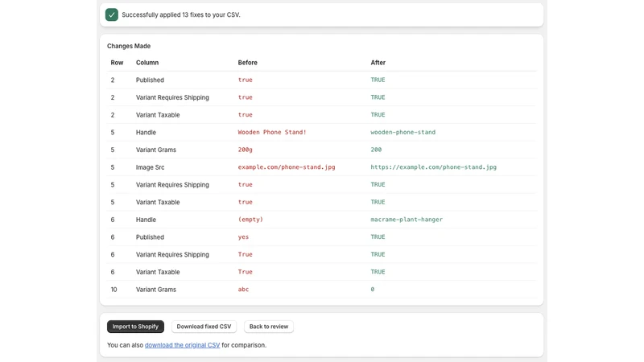The width and height of the screenshot is (644, 362).
Task: Click the Column column header
Action: click(x=147, y=63)
